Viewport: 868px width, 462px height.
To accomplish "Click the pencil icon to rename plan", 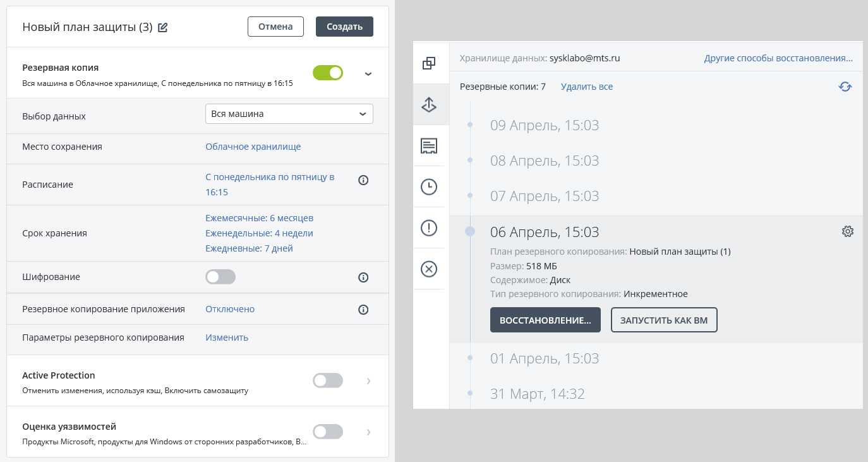I will pos(163,27).
